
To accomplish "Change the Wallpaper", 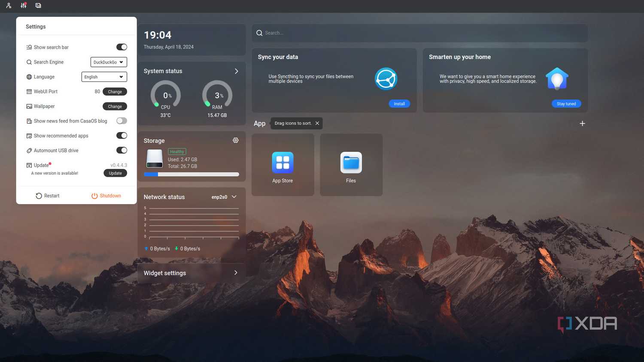I will click(115, 106).
